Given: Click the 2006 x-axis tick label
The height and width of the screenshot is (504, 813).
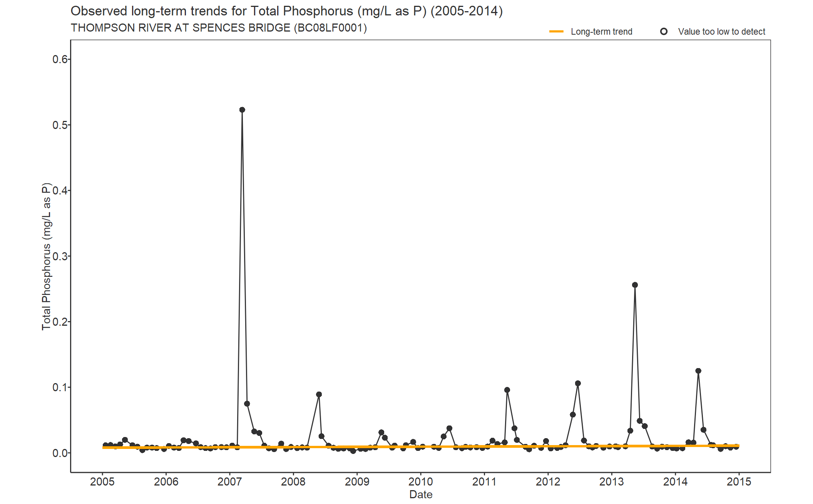Looking at the screenshot, I should pos(166,482).
